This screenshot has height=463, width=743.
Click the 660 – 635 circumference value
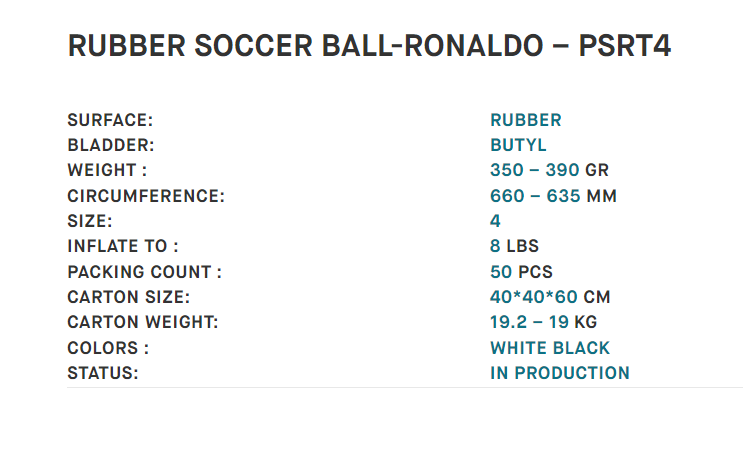coord(535,196)
